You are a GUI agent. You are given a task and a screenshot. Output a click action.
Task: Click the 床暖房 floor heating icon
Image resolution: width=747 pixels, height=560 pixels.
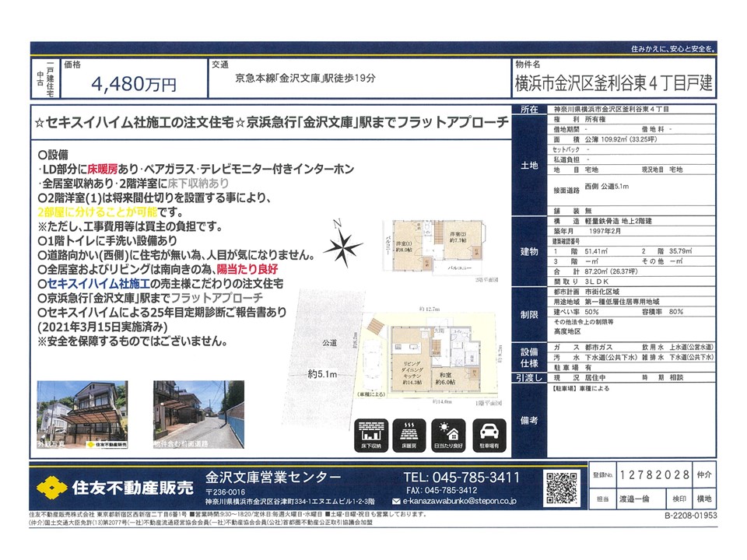click(x=409, y=436)
